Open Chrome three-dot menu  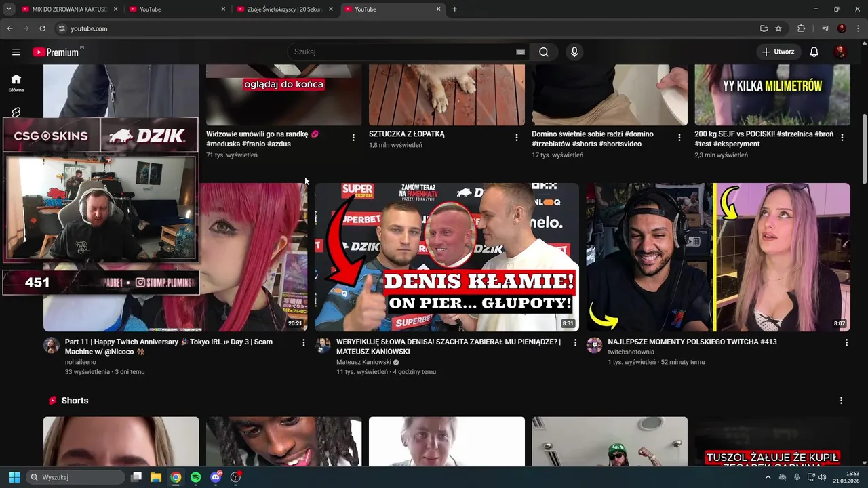[858, 28]
